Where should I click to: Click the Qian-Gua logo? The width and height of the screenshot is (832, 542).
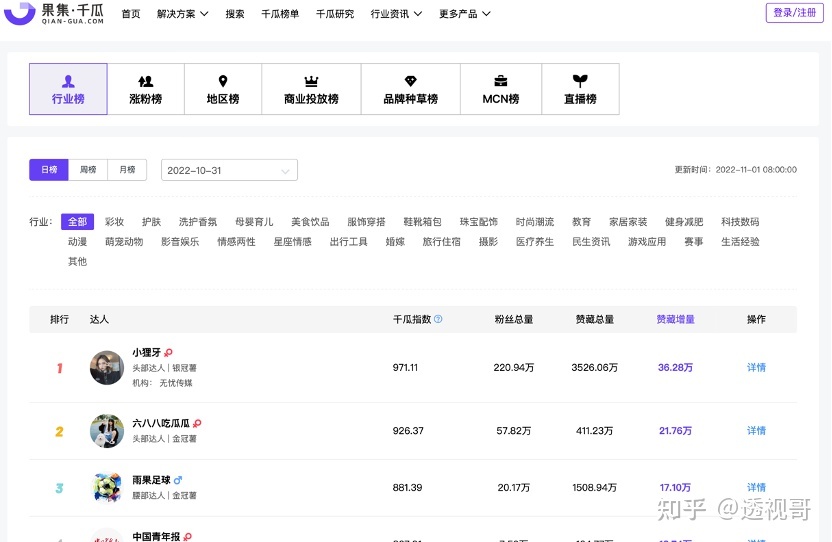click(x=54, y=13)
